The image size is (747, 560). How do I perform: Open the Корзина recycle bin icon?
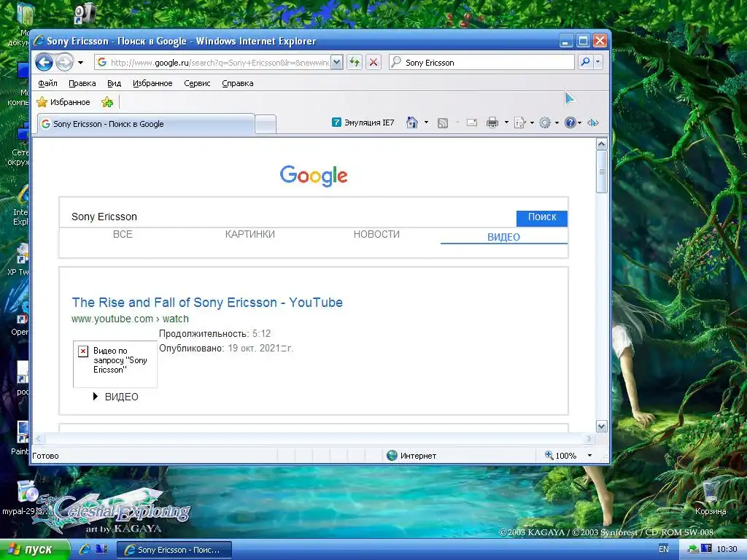tap(711, 497)
